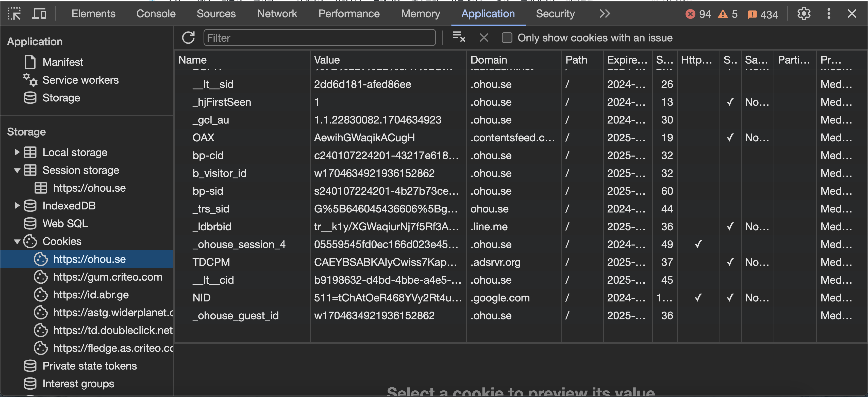
Task: Expand the Local storage tree
Action: [x=17, y=152]
